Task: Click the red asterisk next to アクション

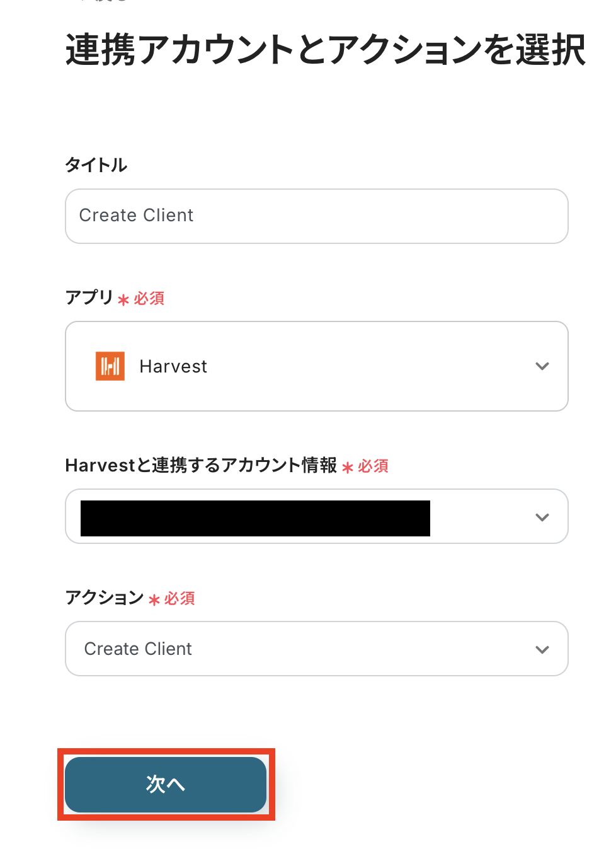Action: coord(154,599)
